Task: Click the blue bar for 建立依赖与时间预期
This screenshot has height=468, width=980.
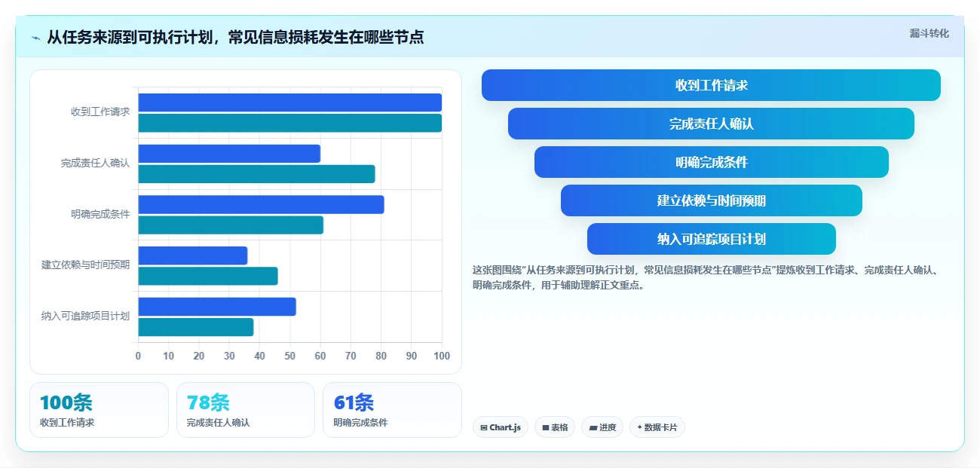Action: pyautogui.click(x=192, y=255)
